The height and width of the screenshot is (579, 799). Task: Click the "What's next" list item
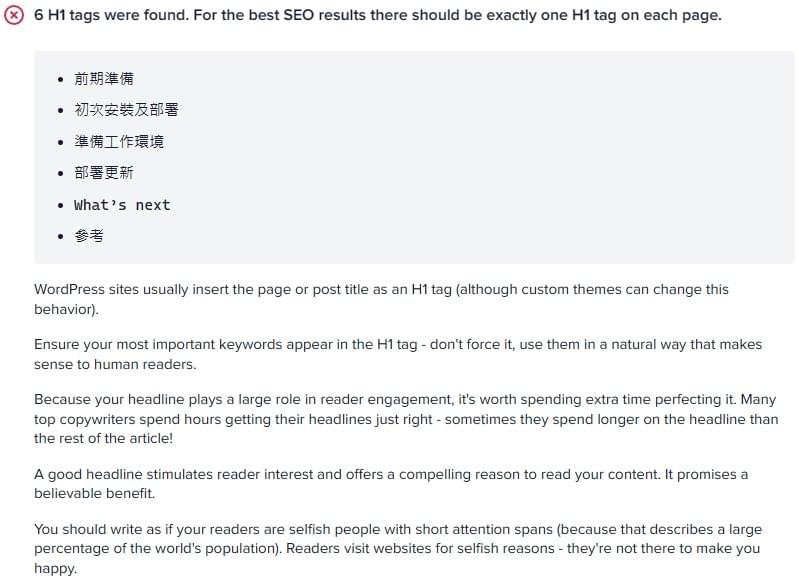(122, 205)
